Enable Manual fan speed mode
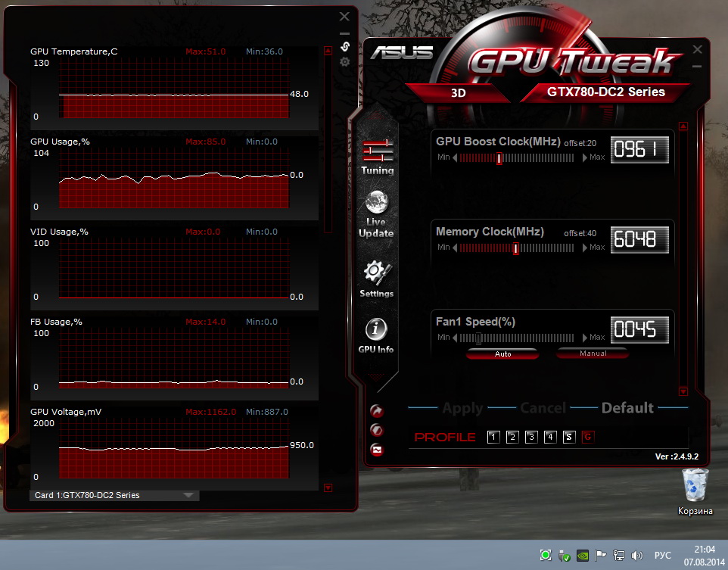Screen dimensions: 728x570 coord(593,354)
